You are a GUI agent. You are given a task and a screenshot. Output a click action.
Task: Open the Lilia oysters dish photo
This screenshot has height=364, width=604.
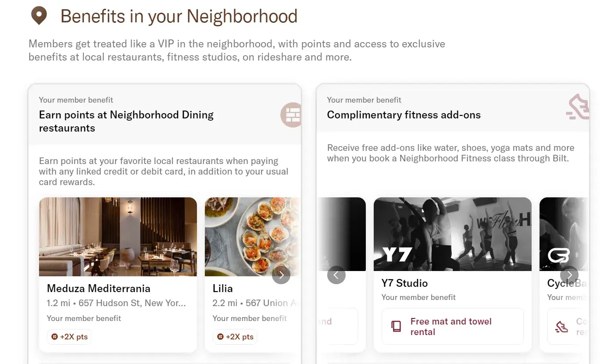click(x=253, y=236)
